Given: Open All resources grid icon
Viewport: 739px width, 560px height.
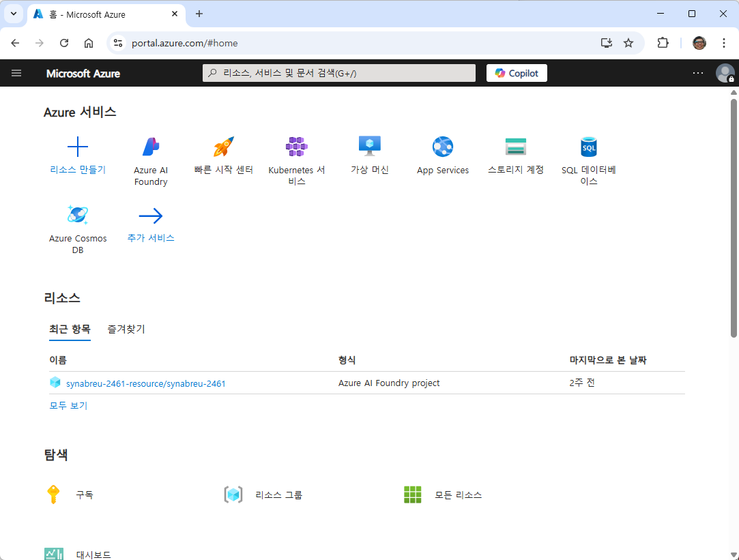Looking at the screenshot, I should pos(412,495).
